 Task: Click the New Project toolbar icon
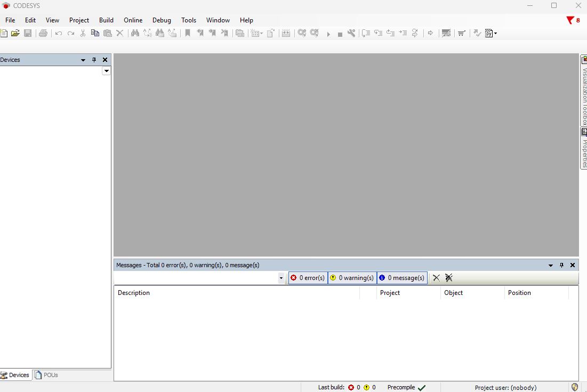point(4,33)
